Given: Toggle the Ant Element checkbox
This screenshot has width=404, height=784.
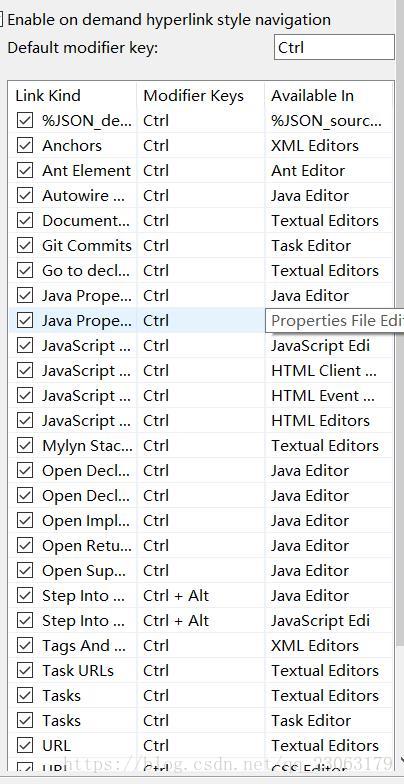Looking at the screenshot, I should [25, 170].
